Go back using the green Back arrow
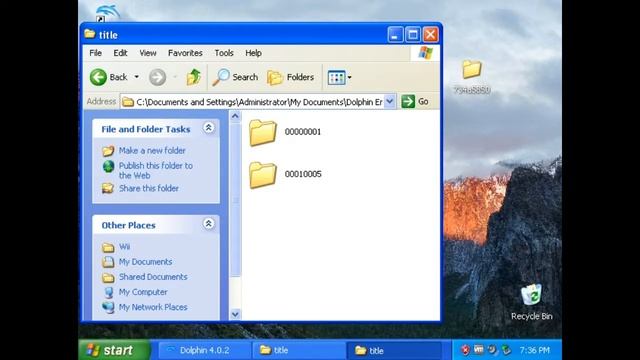 98,77
